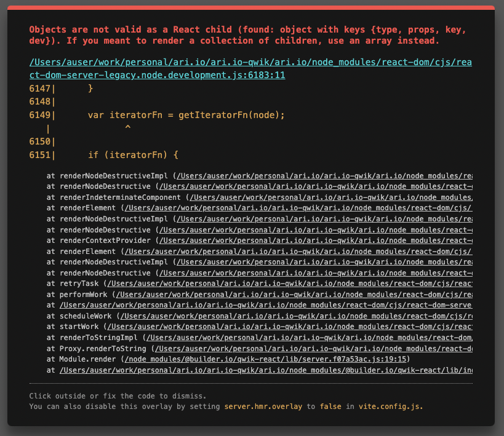Image resolution: width=504 pixels, height=436 pixels.
Task: Click the yellow 'false' value in the footer
Action: [x=330, y=406]
